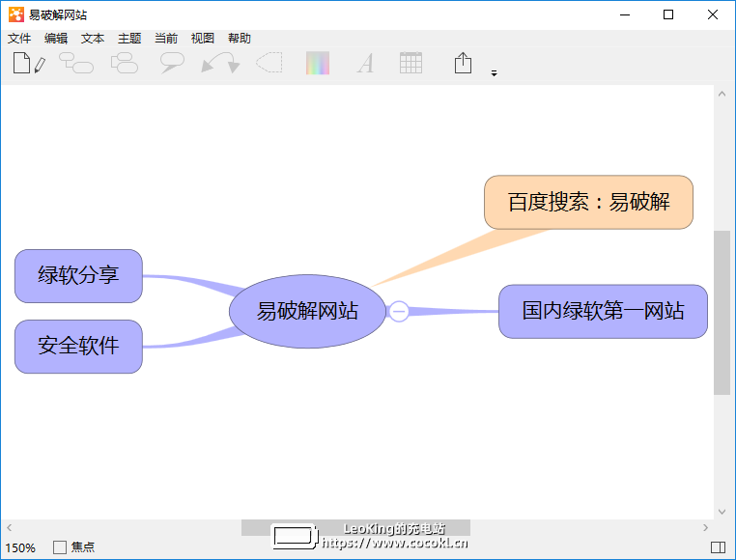Open the 文件 menu

(x=19, y=38)
